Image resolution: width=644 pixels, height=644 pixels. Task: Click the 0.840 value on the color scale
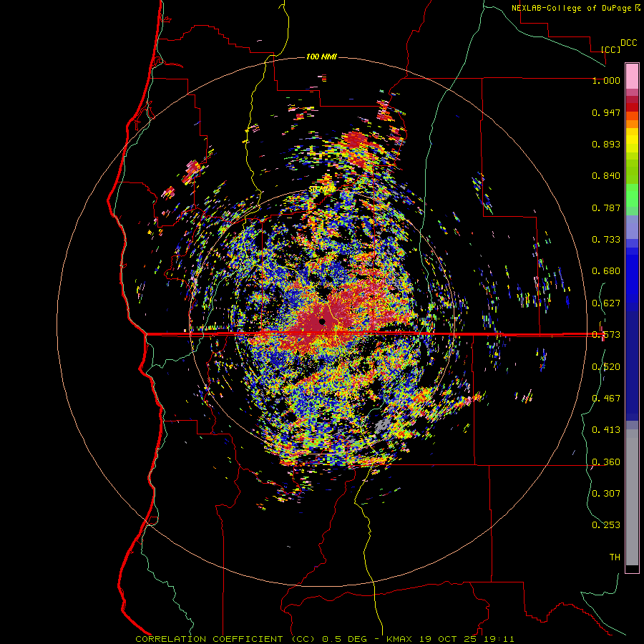tap(606, 176)
